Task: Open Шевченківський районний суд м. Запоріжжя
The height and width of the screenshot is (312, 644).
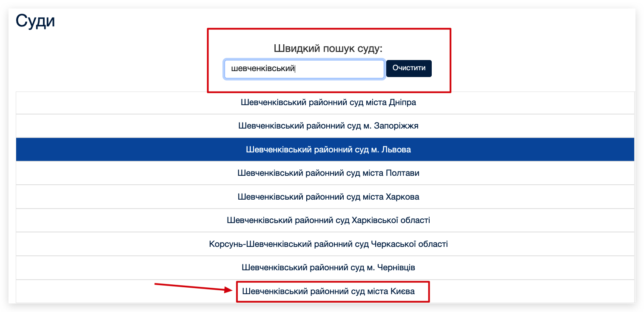Action: coord(328,126)
